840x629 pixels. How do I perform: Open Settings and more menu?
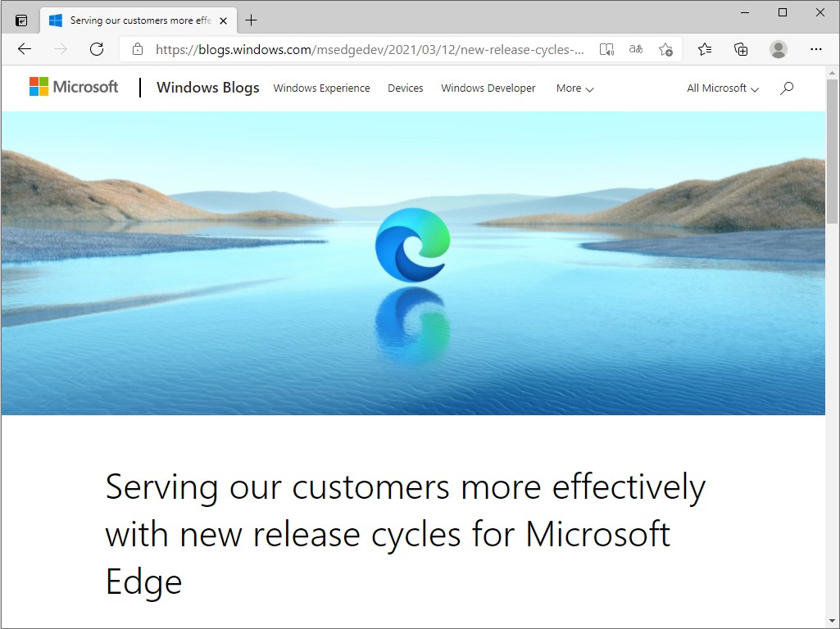point(815,49)
